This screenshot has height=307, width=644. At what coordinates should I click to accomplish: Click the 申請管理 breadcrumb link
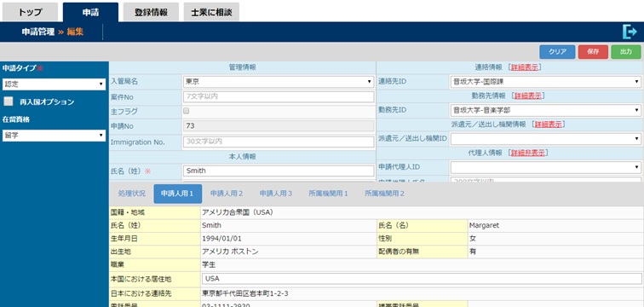point(38,32)
